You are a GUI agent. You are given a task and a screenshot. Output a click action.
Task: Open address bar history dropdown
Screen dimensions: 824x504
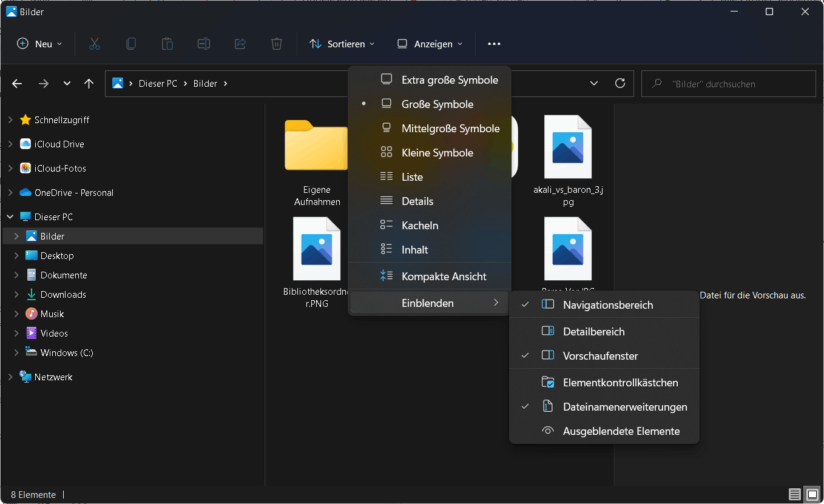point(594,83)
